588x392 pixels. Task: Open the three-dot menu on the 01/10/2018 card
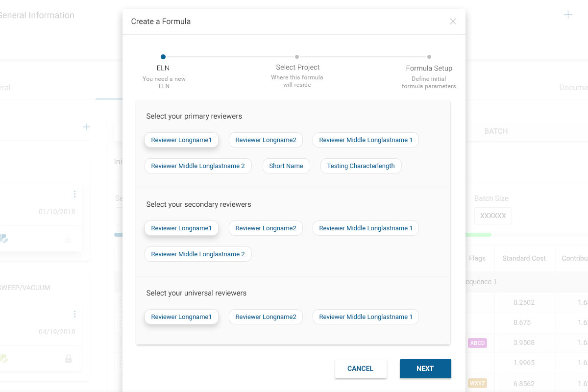pyautogui.click(x=74, y=194)
